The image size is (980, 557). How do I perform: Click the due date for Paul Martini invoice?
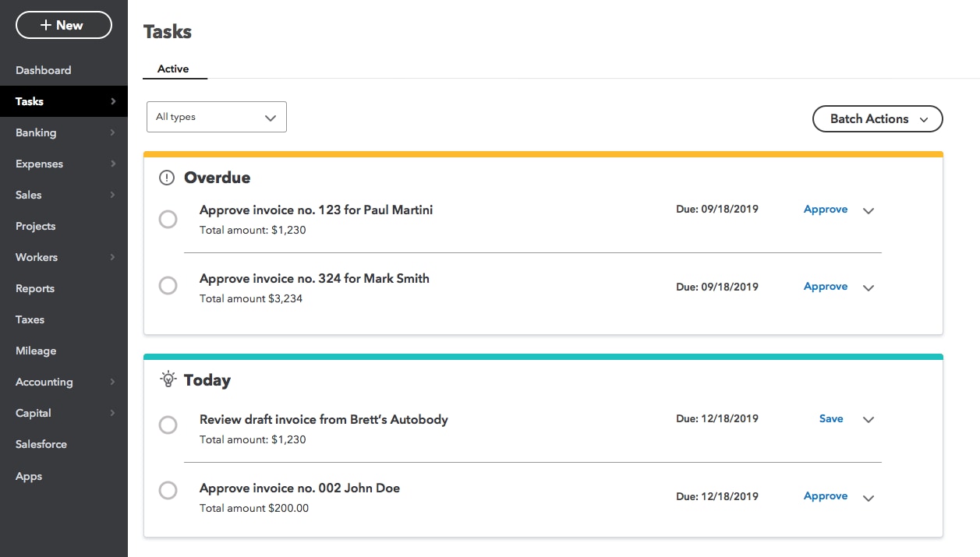pos(717,210)
